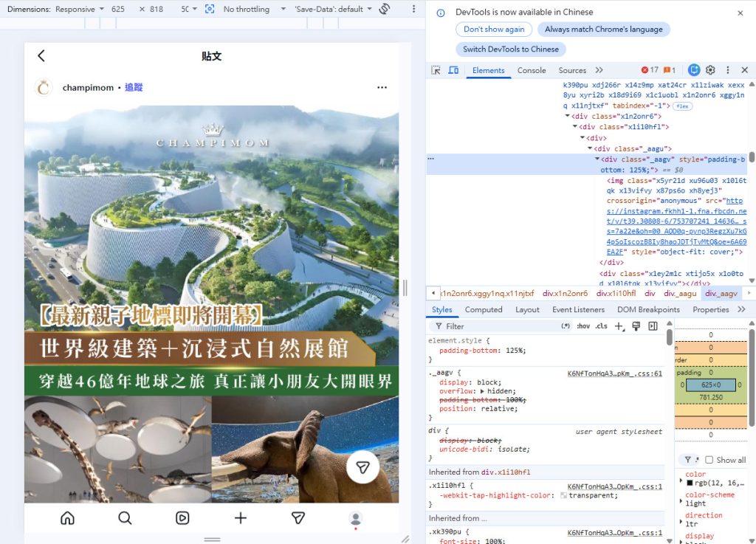Toggle computed styles sidebar icon
The width and height of the screenshot is (756, 544).
point(653,326)
